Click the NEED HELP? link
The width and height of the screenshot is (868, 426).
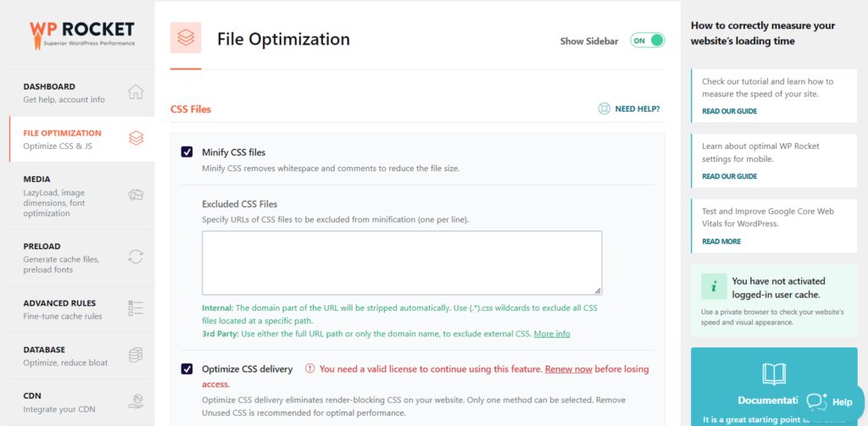click(x=637, y=109)
